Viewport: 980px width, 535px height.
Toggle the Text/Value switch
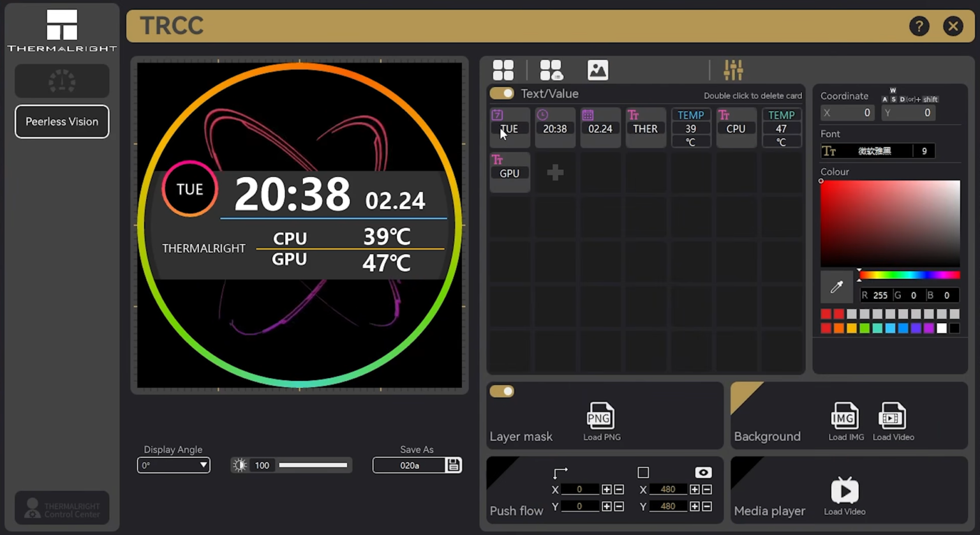(x=501, y=93)
